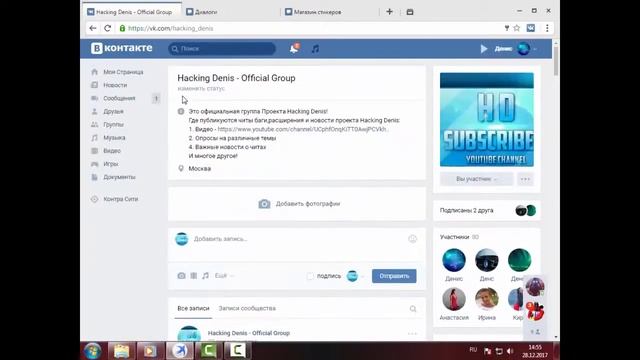Attach audio with music note icon
The image size is (640, 360).
[x=205, y=276]
